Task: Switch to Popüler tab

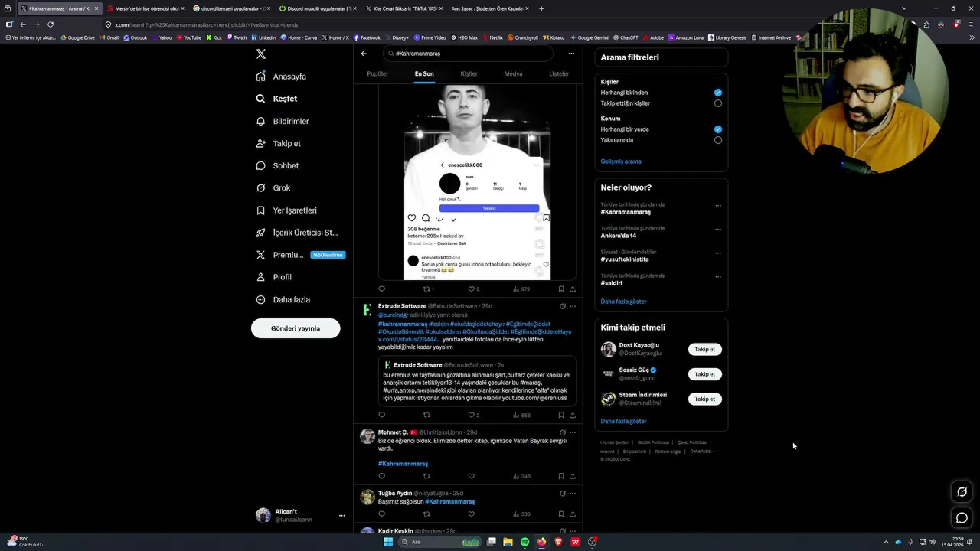Action: [x=377, y=74]
